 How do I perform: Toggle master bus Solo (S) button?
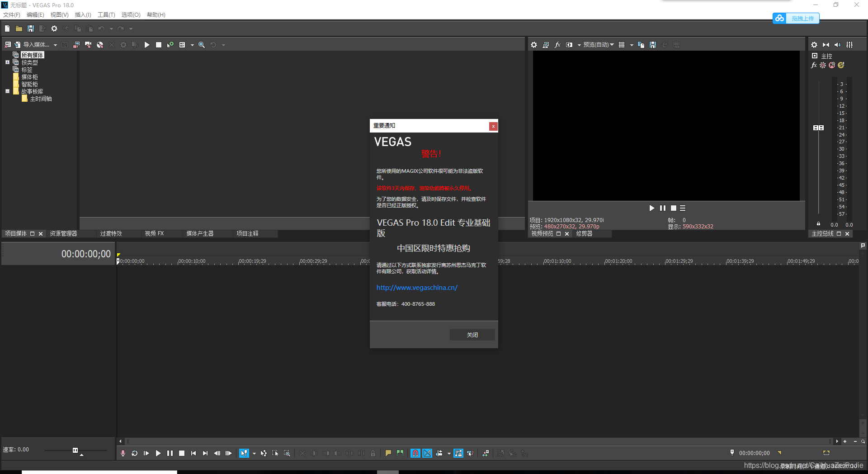tap(841, 65)
